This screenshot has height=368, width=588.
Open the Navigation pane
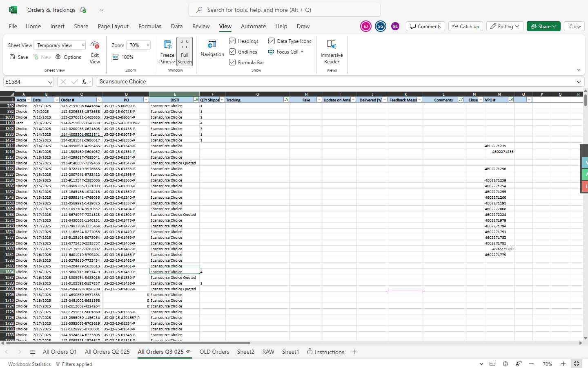pyautogui.click(x=212, y=48)
